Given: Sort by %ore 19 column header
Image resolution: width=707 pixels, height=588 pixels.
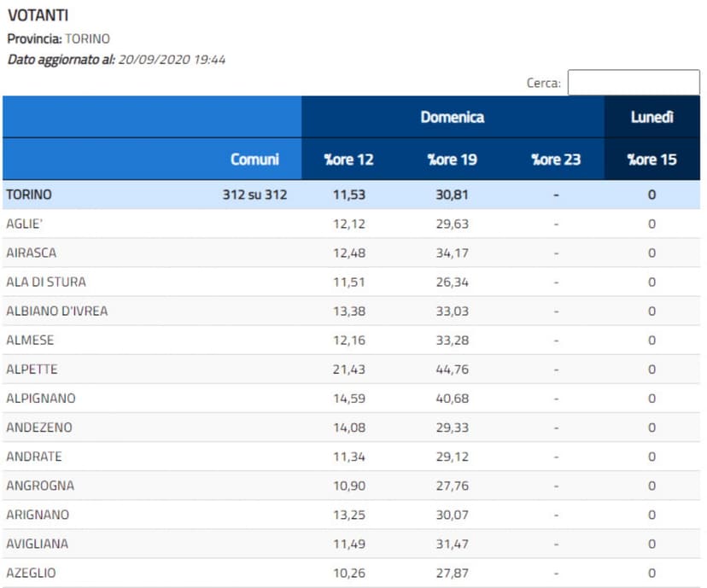Looking at the screenshot, I should [x=452, y=160].
